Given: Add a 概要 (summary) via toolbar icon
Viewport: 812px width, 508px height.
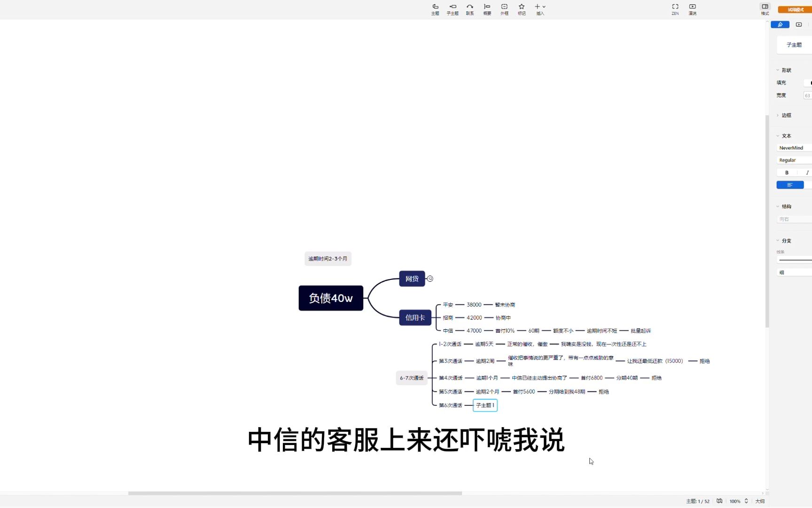Looking at the screenshot, I should pos(486,9).
